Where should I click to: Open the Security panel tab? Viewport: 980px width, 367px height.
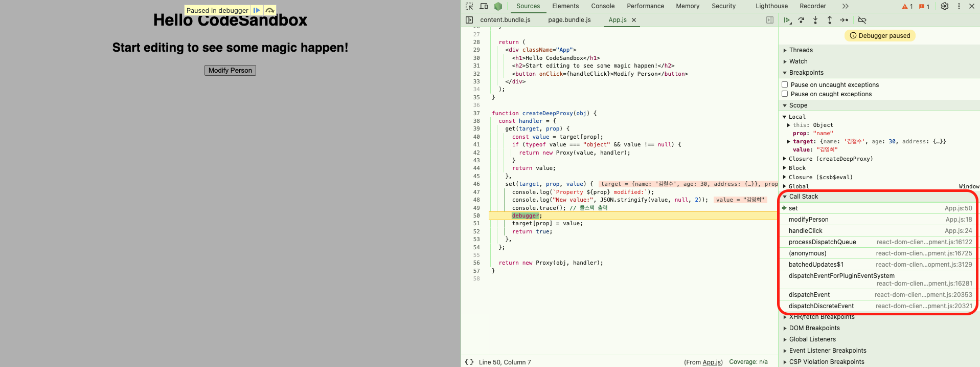[723, 6]
